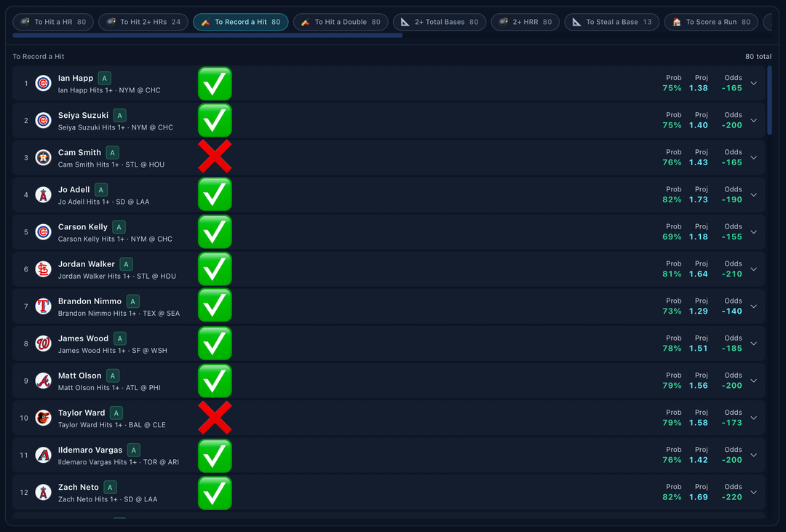Click the Diamondbacks logo beside Ildemaro Vargas
Screen dimensions: 786x532
[44, 455]
